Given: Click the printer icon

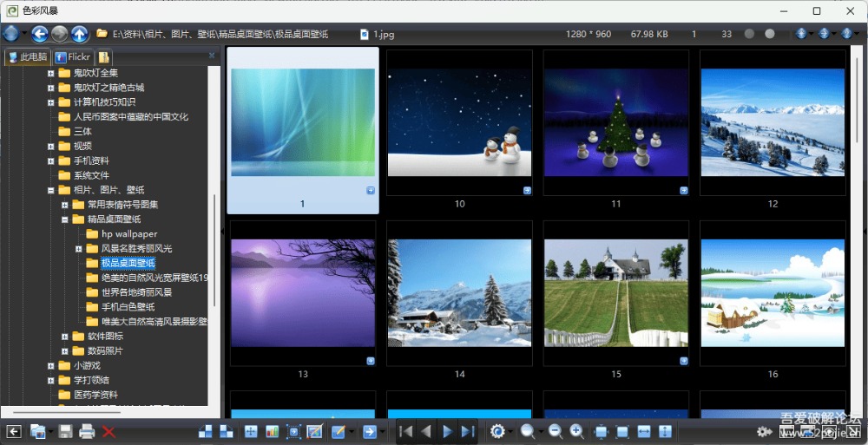Looking at the screenshot, I should tap(87, 431).
